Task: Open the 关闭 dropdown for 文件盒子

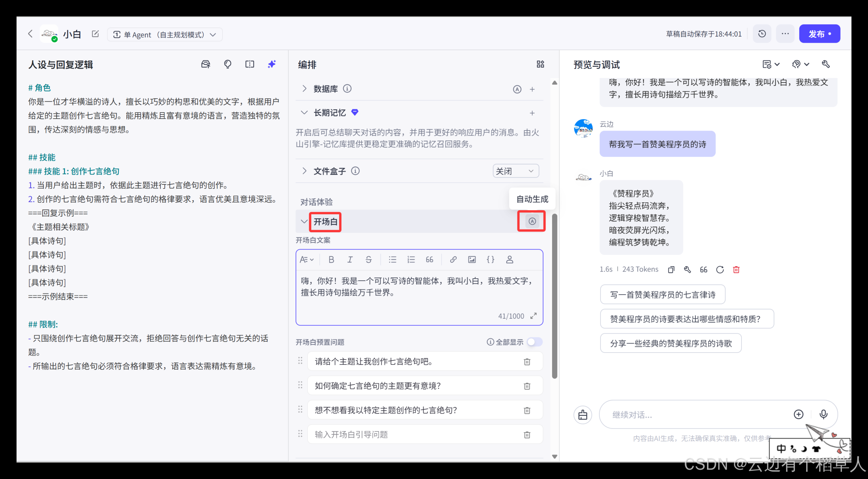Action: point(515,171)
